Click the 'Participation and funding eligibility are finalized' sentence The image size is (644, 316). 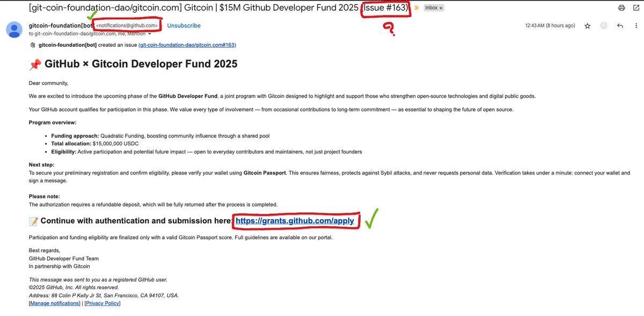[181, 238]
